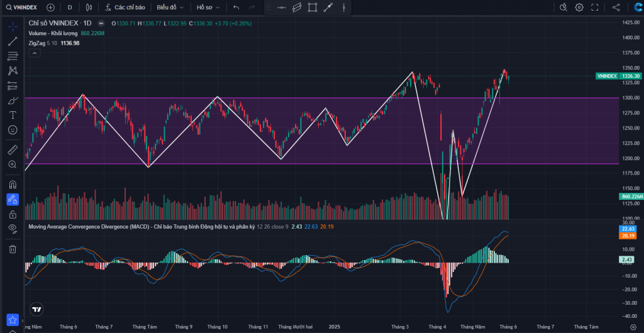Activate the zoom-in magnifier tool
Viewport: 644px width, 333px height.
click(13, 165)
